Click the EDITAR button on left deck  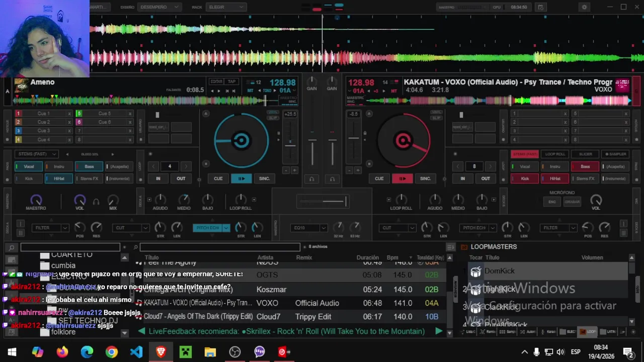tap(216, 81)
